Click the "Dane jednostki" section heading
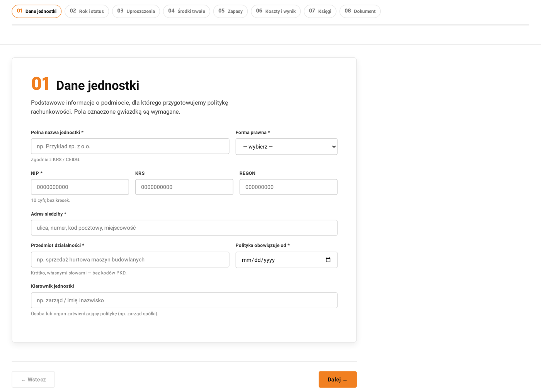Viewport: 541px width, 392px height. (97, 85)
